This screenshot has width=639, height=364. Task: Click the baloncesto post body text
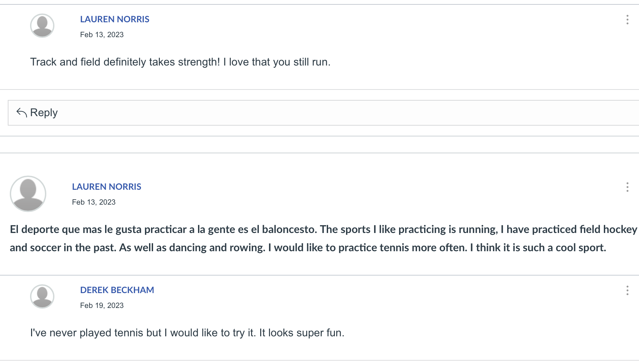323,238
